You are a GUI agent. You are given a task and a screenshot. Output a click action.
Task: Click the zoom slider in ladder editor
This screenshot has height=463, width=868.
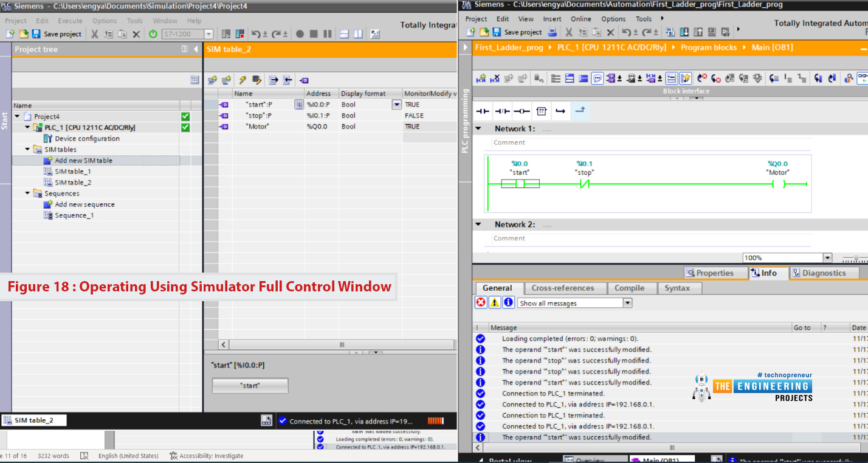tap(855, 258)
